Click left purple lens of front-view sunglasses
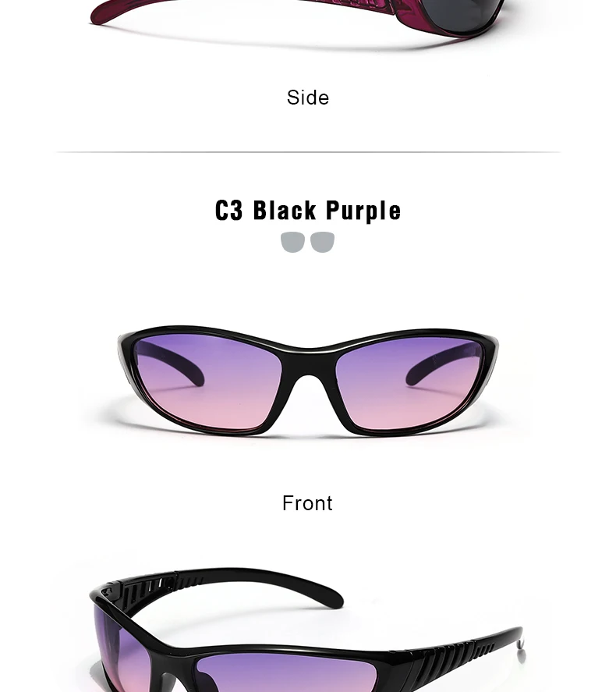Screen dimensions: 616x692 207,381
